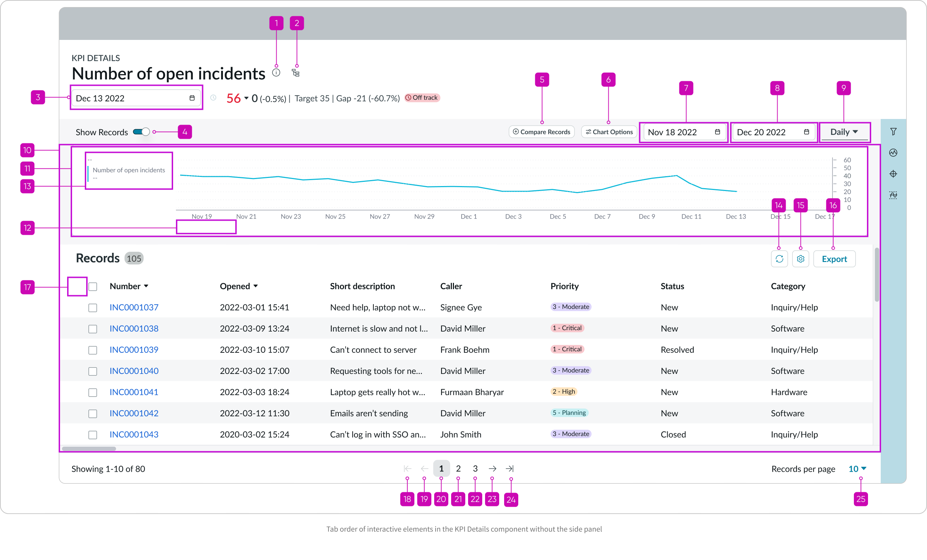Click the target icon in the side panel
Screen dimensions: 927x560
[x=894, y=173]
